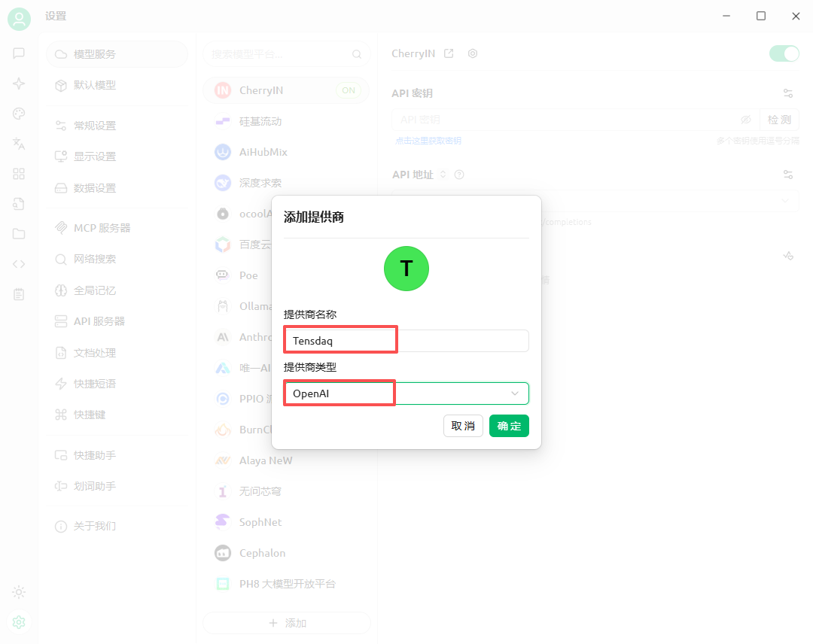Viewport: 813px width, 644px height.
Task: Click the provider name field containing Tensdaq
Action: pyautogui.click(x=406, y=340)
